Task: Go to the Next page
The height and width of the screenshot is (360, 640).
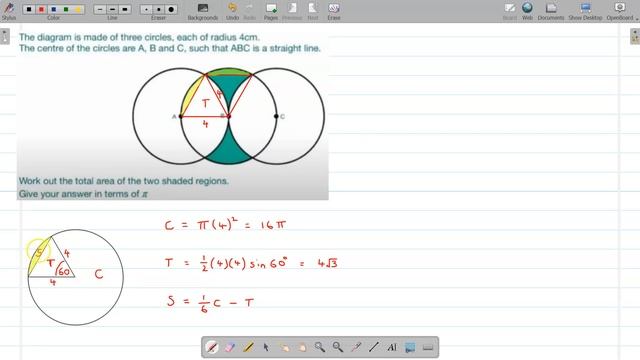Action: (313, 11)
